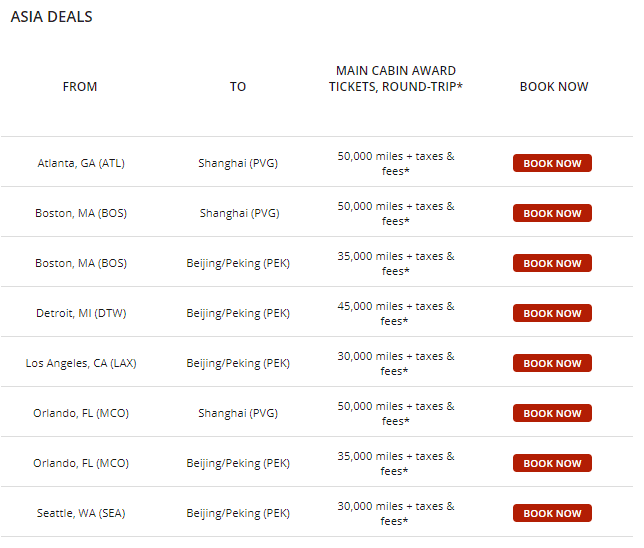This screenshot has width=644, height=548.
Task: Book the Atlanta to Shanghai deal
Action: point(552,163)
